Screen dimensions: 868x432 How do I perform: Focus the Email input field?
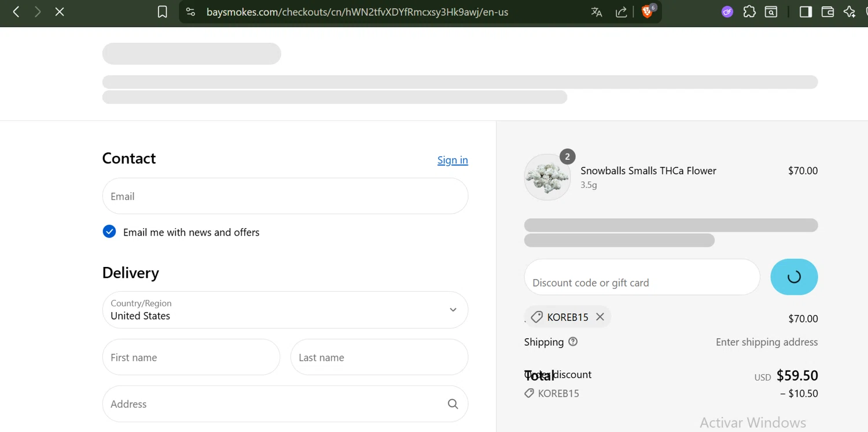point(285,196)
